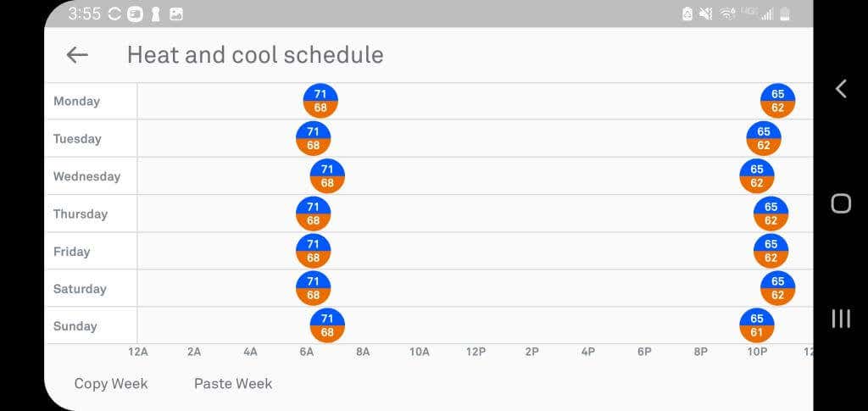Viewport: 868px width, 411px height.
Task: Tap the Android back chevron button
Action: coord(841,88)
